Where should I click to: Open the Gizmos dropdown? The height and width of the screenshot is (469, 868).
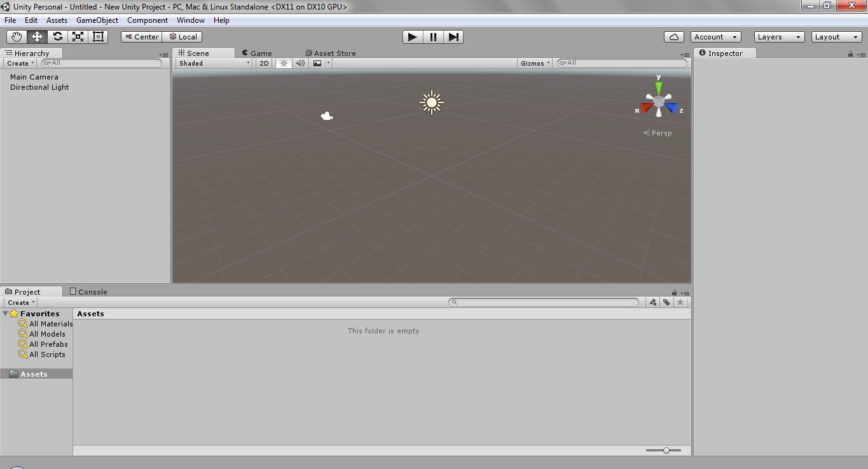point(534,63)
